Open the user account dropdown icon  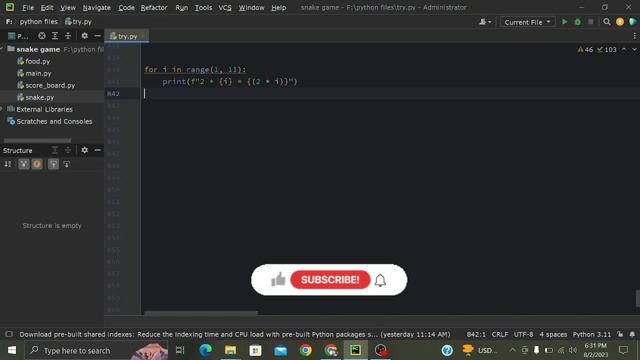coord(485,22)
